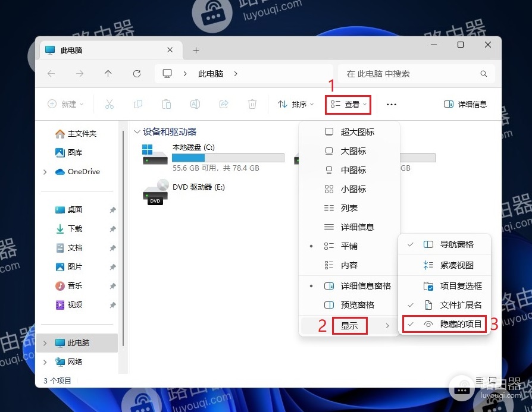Click the Rename toolbar icon
Viewport: 532px width, 412px height.
coord(195,104)
